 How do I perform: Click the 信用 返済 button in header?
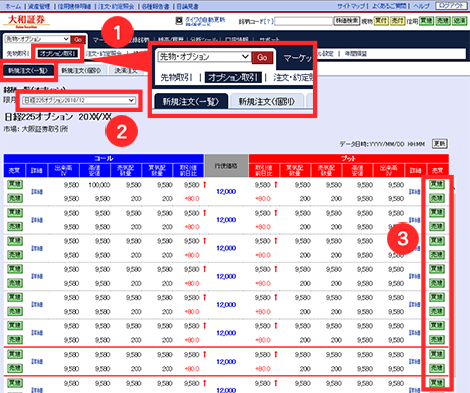click(x=459, y=21)
